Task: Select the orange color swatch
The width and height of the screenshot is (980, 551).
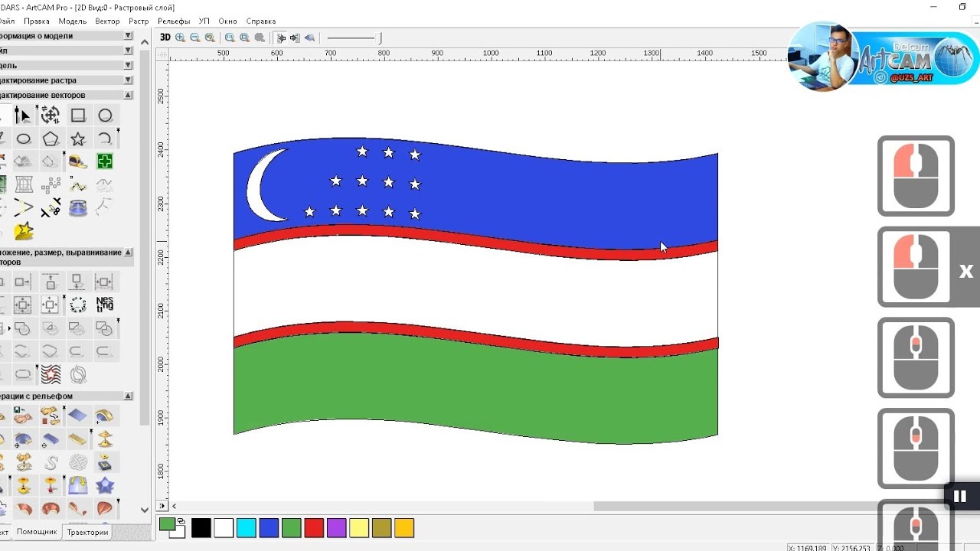Action: 404,527
